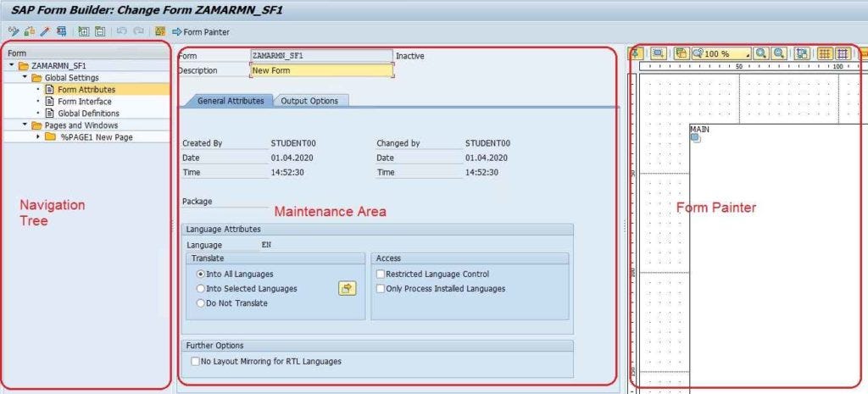Viewport: 868px width, 394px height.
Task: Select the MAIN window in Form Painter
Action: tap(699, 129)
